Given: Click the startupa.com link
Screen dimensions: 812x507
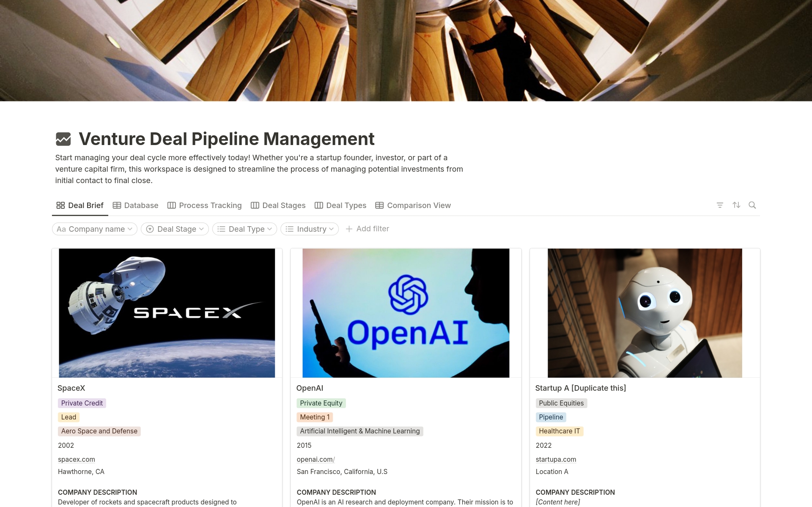Looking at the screenshot, I should click(x=556, y=459).
